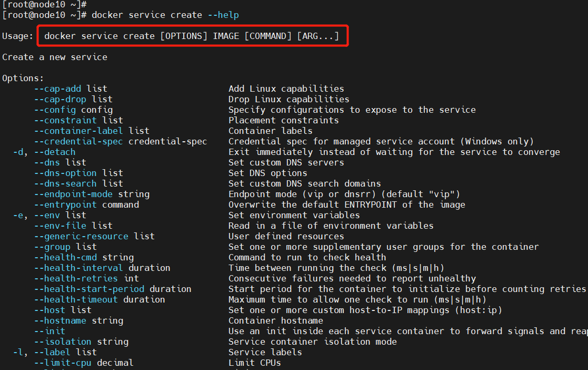Click 'Read in a file of environment variables'

[331, 226]
